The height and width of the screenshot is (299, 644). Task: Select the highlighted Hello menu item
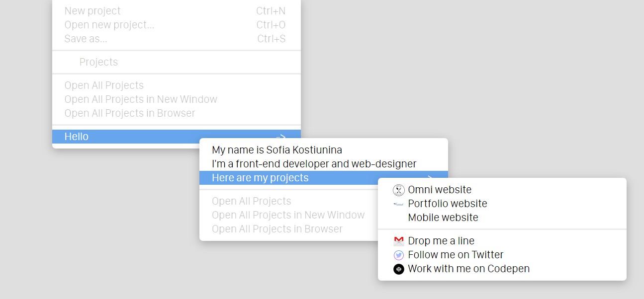click(x=77, y=137)
